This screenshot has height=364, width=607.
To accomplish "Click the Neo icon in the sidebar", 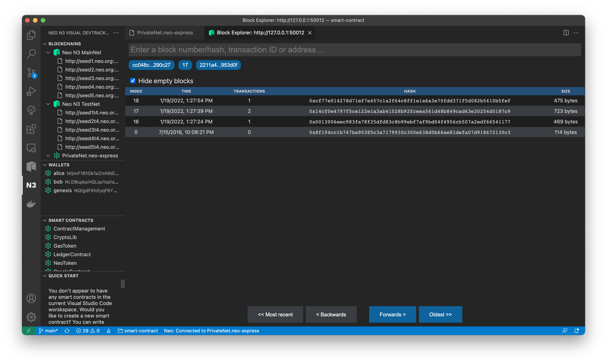I will 31,167.
